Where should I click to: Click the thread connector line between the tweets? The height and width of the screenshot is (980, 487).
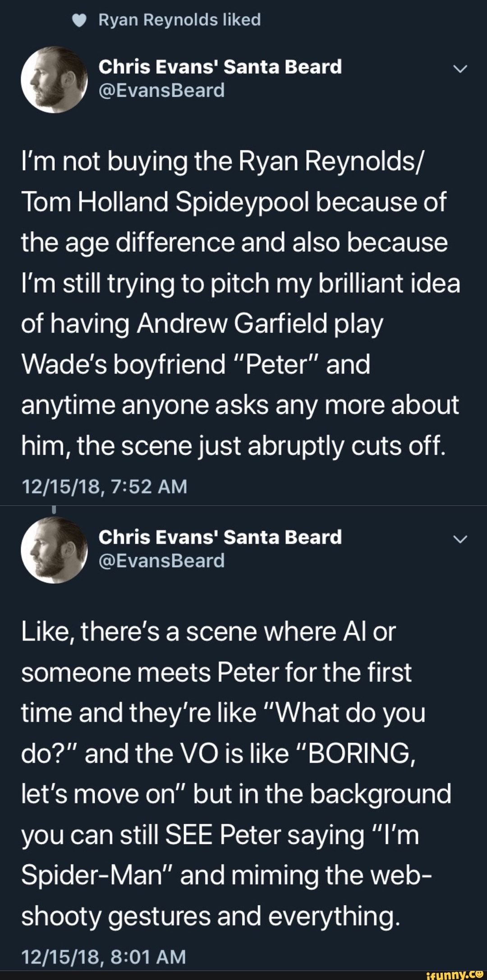[x=54, y=510]
